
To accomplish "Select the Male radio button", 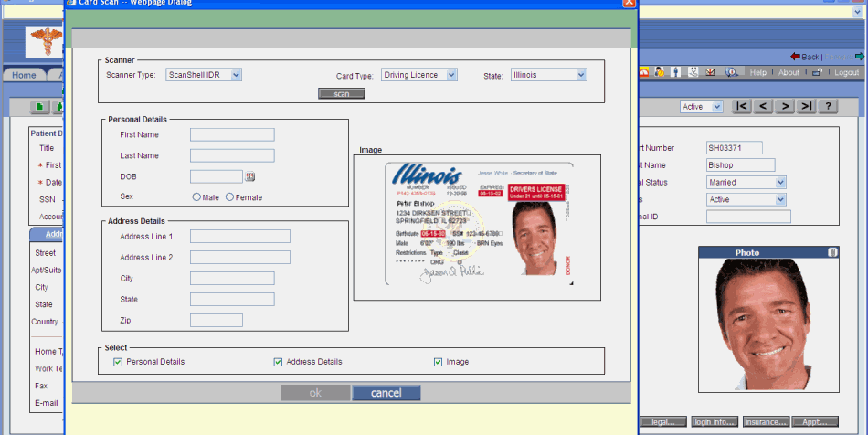I will (x=196, y=197).
